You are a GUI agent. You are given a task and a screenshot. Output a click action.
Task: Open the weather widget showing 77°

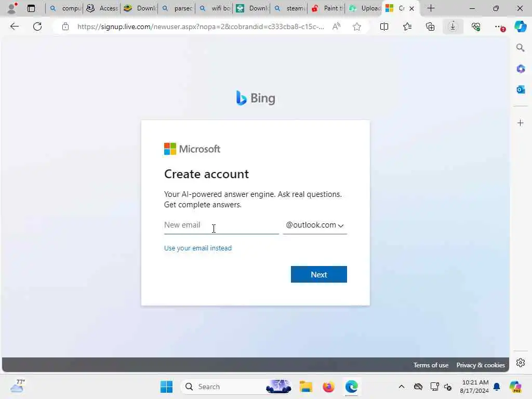[x=17, y=386]
